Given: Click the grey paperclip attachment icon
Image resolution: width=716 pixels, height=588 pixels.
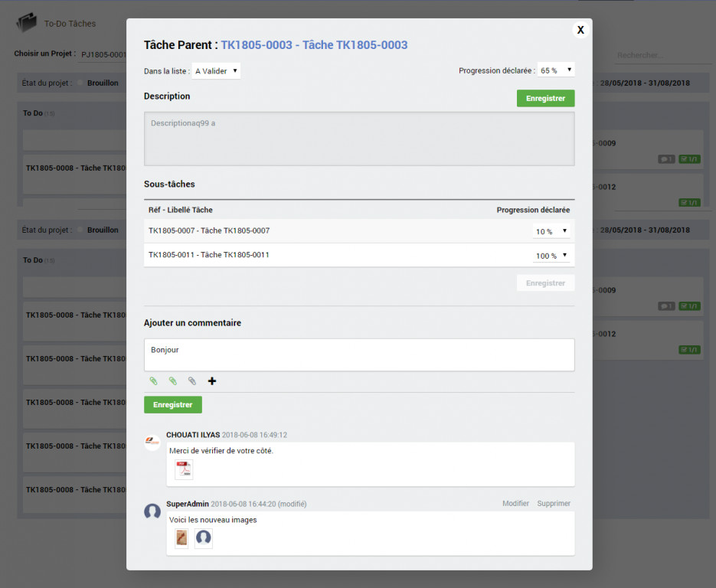Looking at the screenshot, I should 192,381.
